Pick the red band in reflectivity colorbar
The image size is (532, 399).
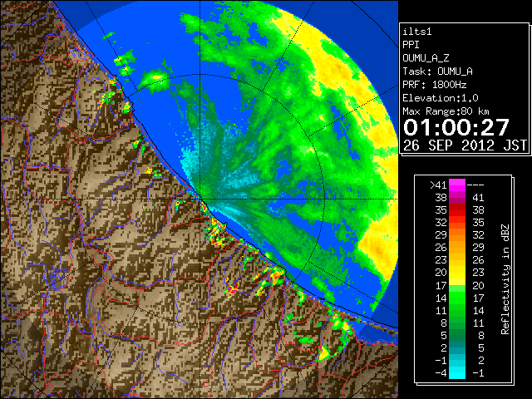[457, 210]
